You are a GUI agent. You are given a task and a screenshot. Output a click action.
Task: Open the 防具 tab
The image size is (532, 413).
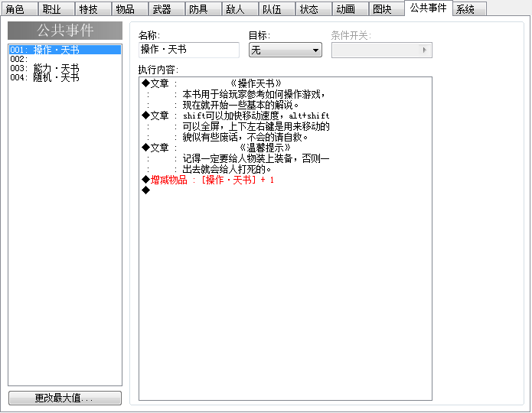(204, 9)
